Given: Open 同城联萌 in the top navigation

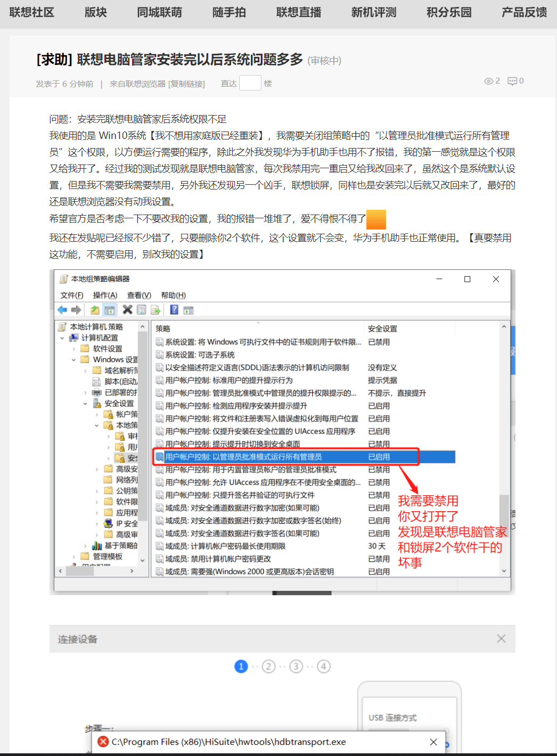Looking at the screenshot, I should click(160, 12).
